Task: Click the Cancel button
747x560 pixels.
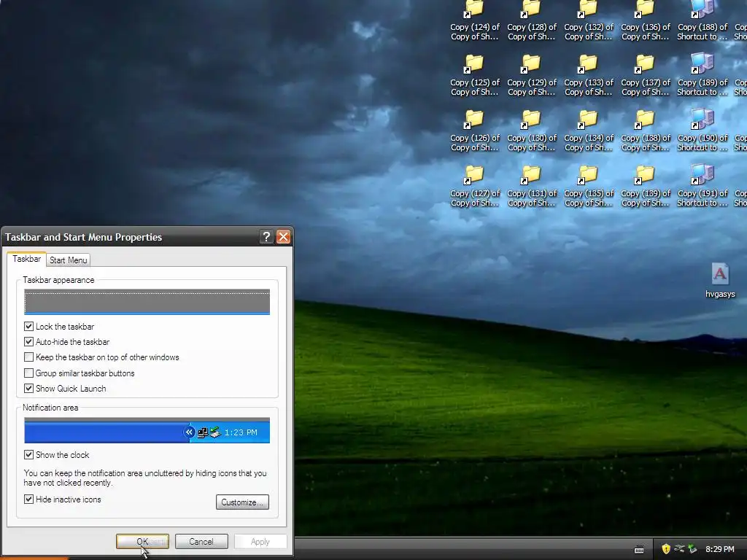Action: pyautogui.click(x=201, y=542)
